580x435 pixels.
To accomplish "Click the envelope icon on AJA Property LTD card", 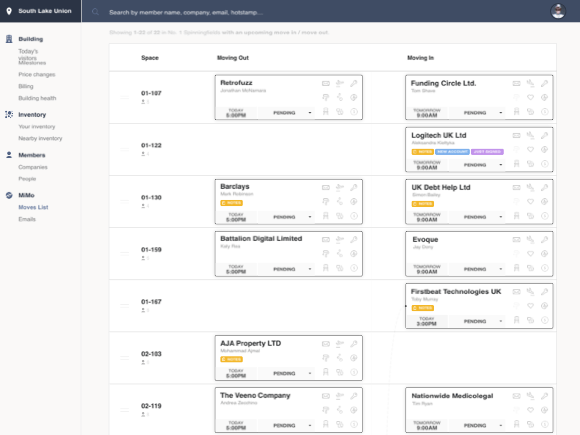I will click(x=326, y=344).
